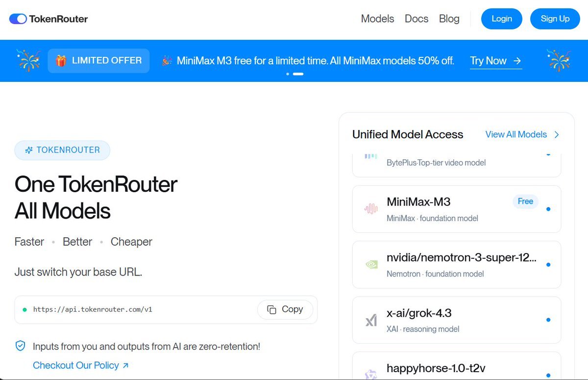Click XAI · reasoning model subtitle
This screenshot has height=380, width=588.
click(423, 329)
